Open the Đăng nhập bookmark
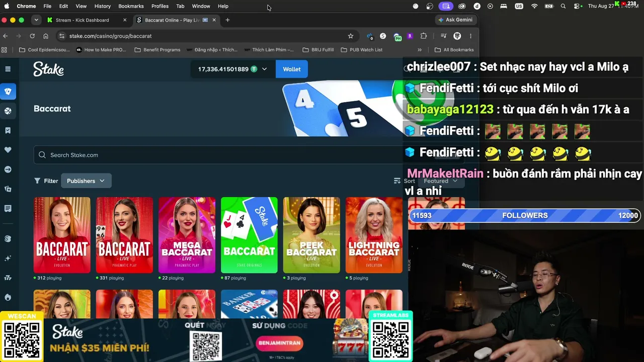This screenshot has width=644, height=362. point(212,50)
